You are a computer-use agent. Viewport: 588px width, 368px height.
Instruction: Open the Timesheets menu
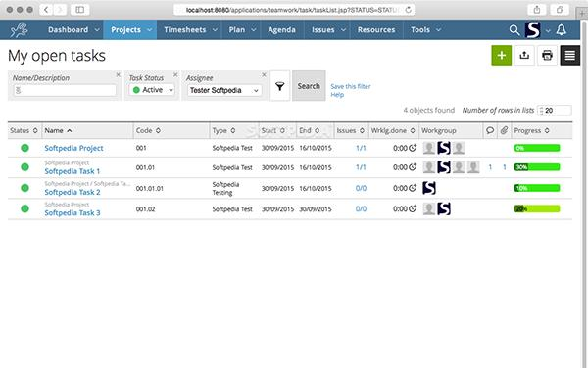tap(185, 30)
